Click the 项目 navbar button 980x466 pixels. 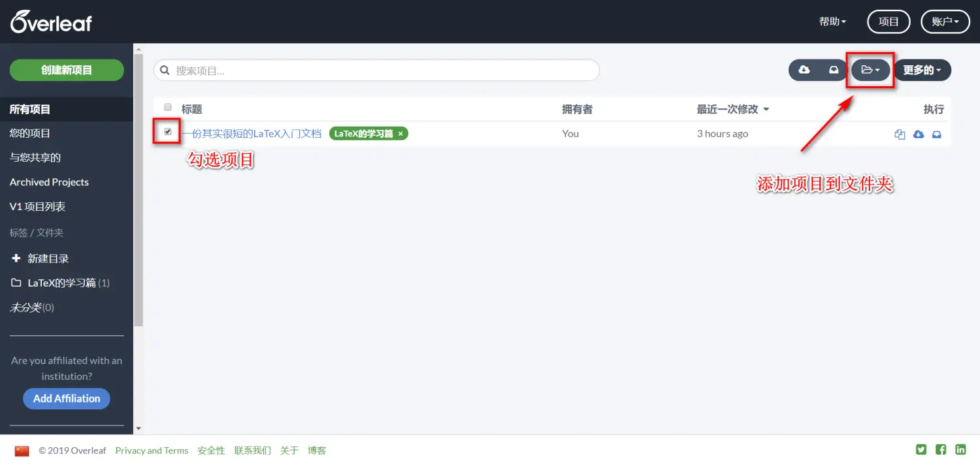[889, 22]
